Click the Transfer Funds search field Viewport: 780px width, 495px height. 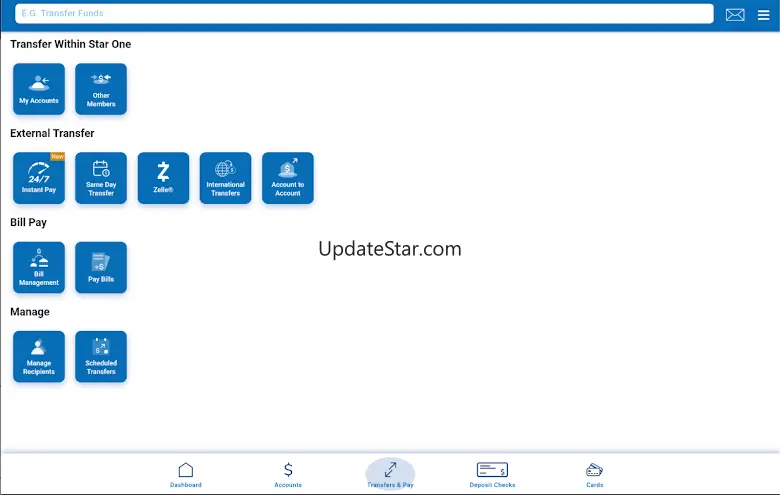tap(364, 13)
